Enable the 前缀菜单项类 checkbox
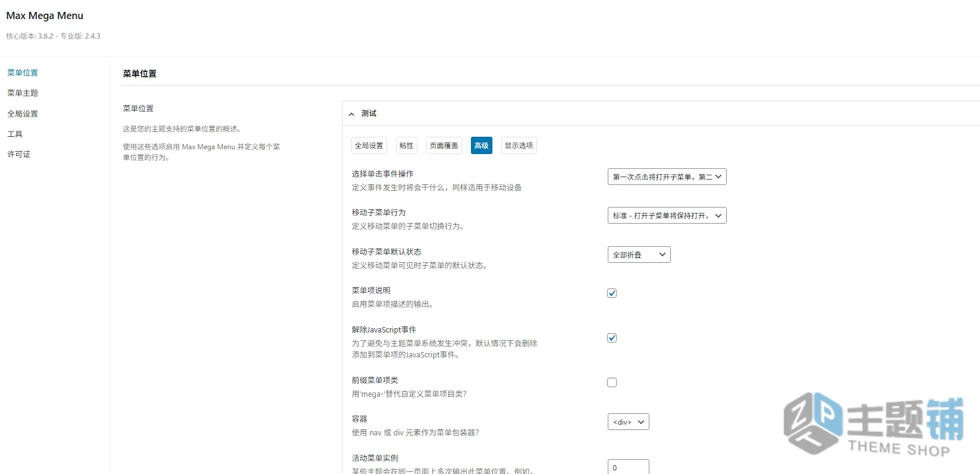This screenshot has height=474, width=980. 612,382
